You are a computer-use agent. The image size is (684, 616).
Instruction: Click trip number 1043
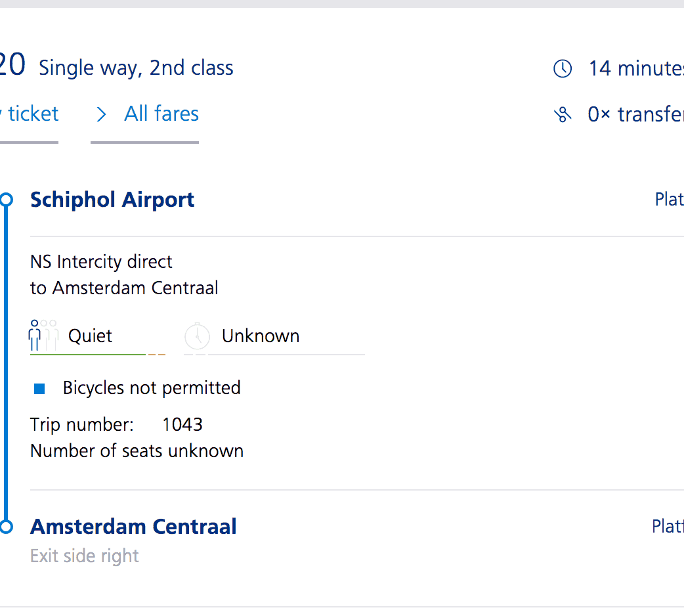pos(182,424)
